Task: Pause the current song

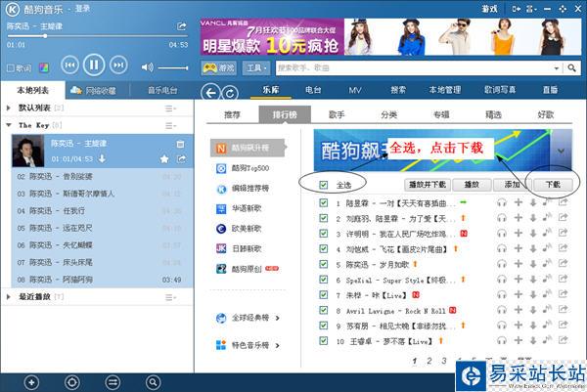Action: click(94, 65)
